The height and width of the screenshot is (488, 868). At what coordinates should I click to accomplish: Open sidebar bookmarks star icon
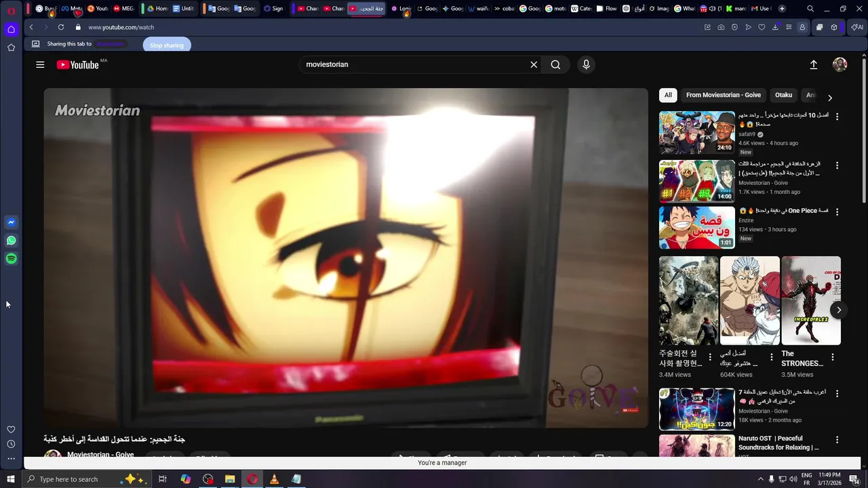coord(11,47)
